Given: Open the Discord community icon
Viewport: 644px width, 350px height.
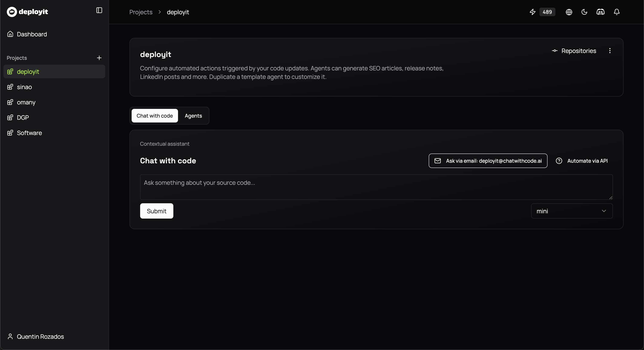Looking at the screenshot, I should pos(600,12).
